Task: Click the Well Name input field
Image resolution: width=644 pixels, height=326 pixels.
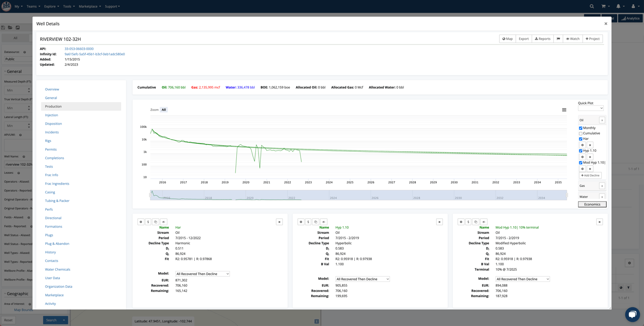Action: tap(17, 164)
